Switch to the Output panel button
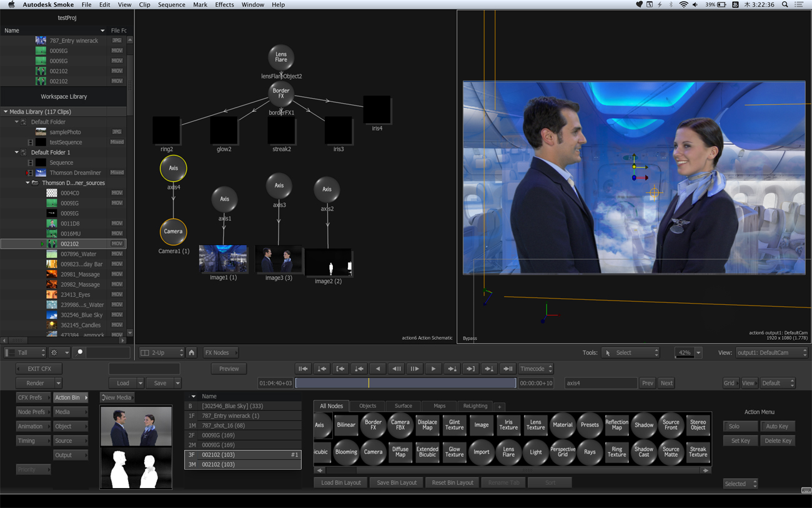This screenshot has width=812, height=508. pos(70,455)
